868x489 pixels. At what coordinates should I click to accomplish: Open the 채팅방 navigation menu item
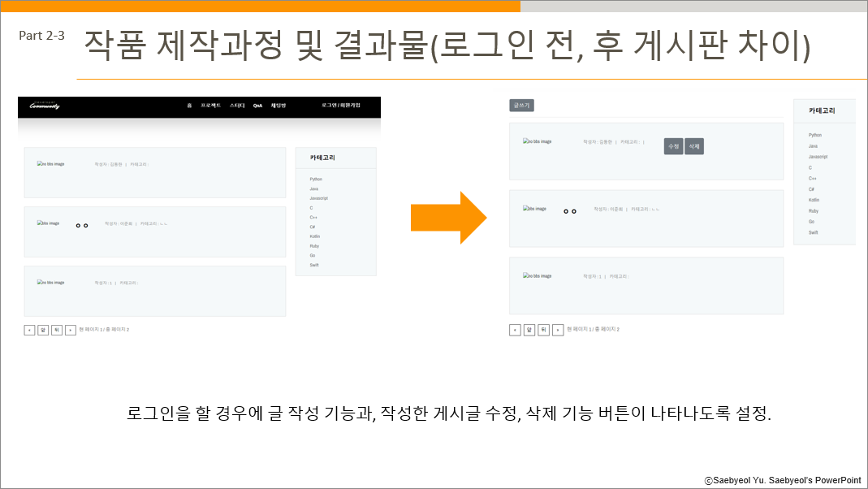pos(279,106)
